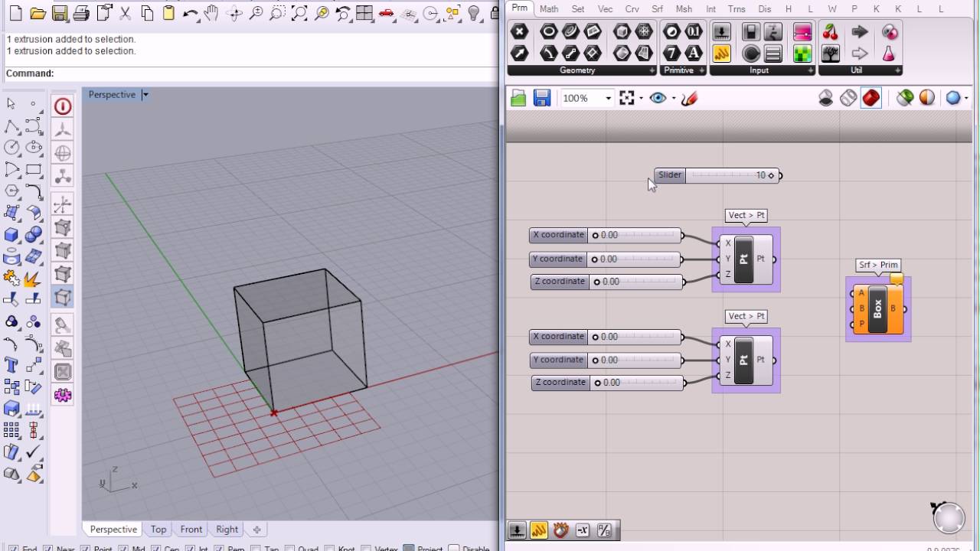Open the Top viewport tab

158,530
